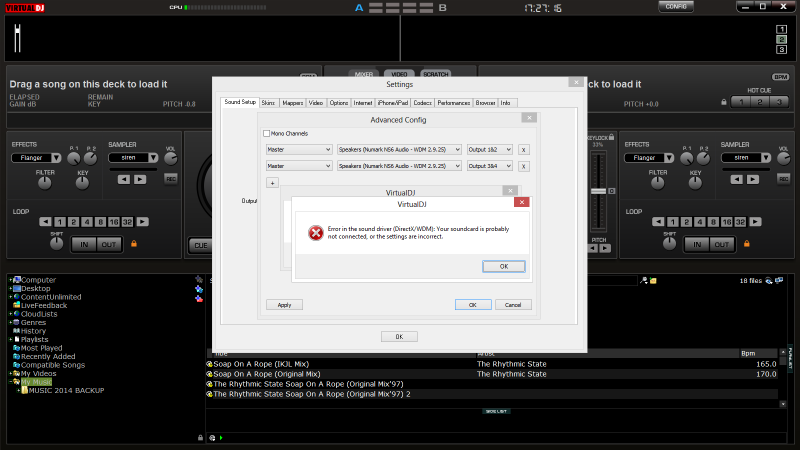Click the red error icon in the VirtualDJ dialog

click(x=316, y=233)
